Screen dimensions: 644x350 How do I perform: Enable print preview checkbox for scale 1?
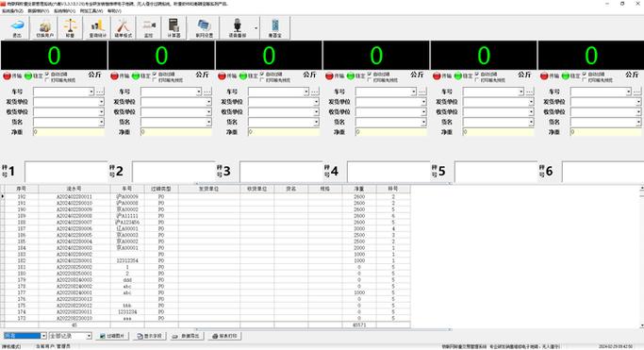(47, 79)
